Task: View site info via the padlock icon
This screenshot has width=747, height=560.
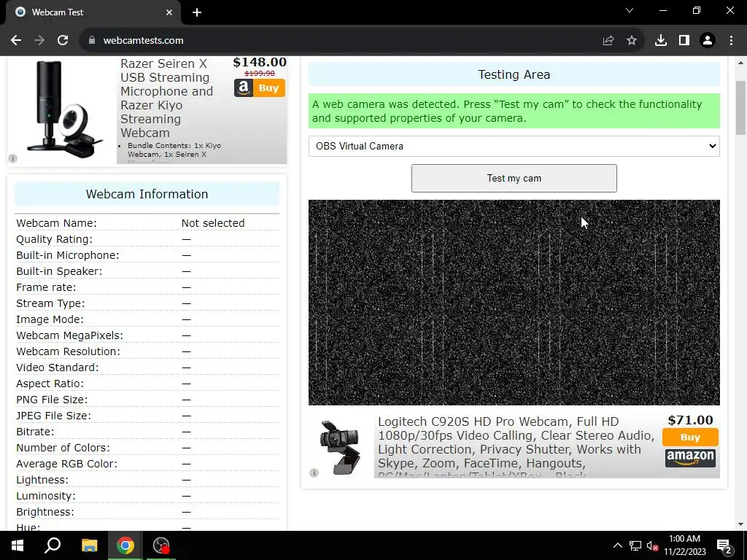Action: point(92,41)
